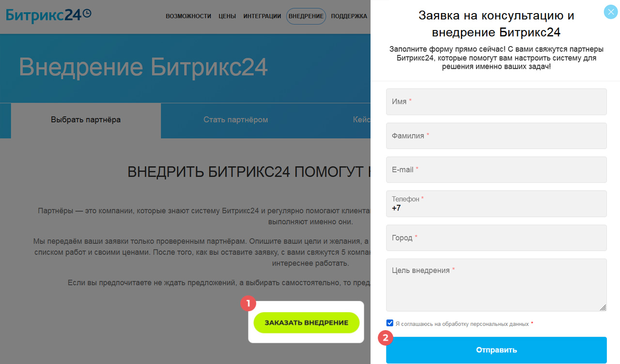Click the Я соглашаюсь на обработку персональных данных label
Image resolution: width=620 pixels, height=364 pixels.
coord(462,324)
